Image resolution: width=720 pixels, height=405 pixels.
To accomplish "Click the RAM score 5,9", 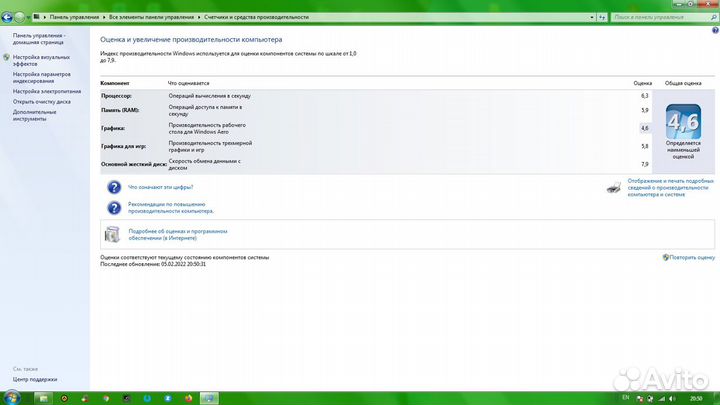I will (x=645, y=110).
